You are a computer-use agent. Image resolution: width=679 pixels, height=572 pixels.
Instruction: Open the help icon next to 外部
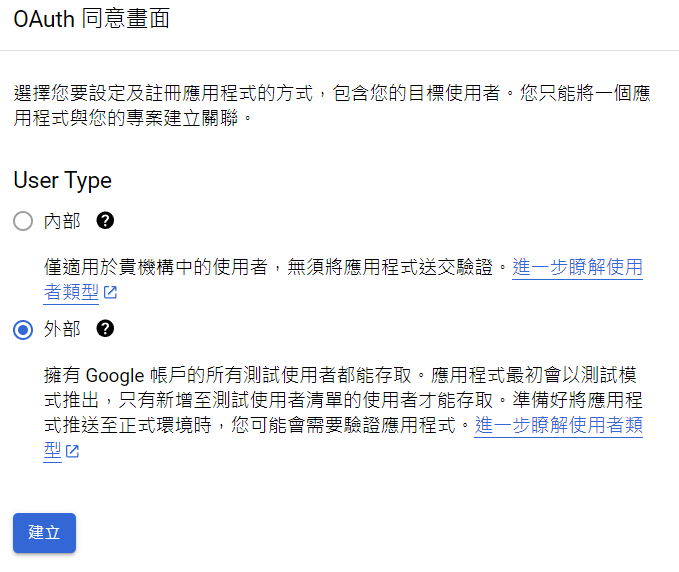[105, 329]
